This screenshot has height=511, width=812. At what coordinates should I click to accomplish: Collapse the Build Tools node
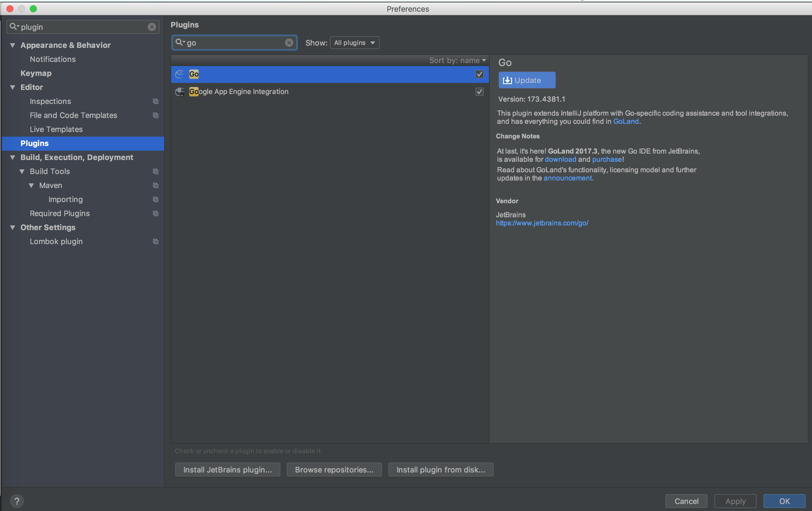pyautogui.click(x=22, y=172)
